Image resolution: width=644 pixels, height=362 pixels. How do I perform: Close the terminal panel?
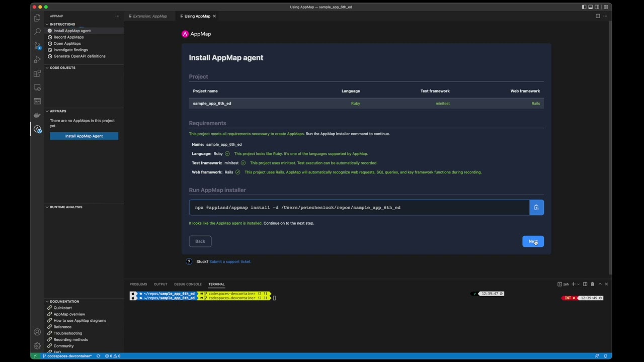(606, 284)
